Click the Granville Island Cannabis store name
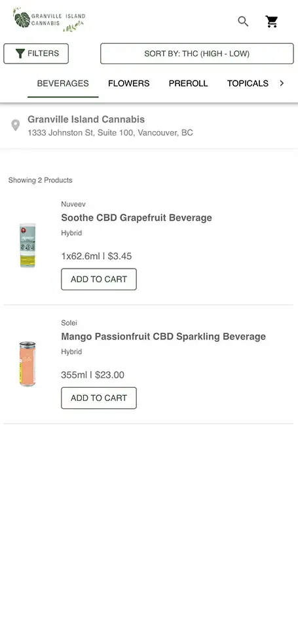298x644 pixels. tap(86, 119)
